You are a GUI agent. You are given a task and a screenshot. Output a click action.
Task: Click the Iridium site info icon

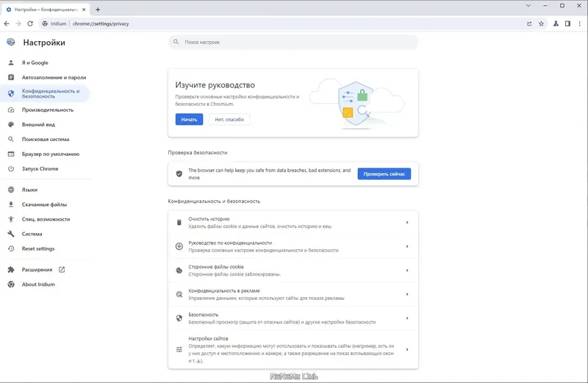click(x=45, y=24)
